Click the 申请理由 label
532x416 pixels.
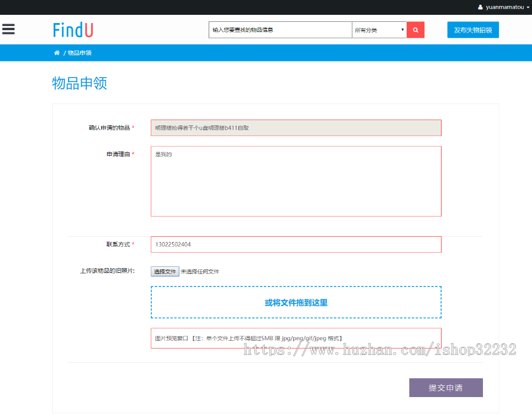tap(118, 154)
